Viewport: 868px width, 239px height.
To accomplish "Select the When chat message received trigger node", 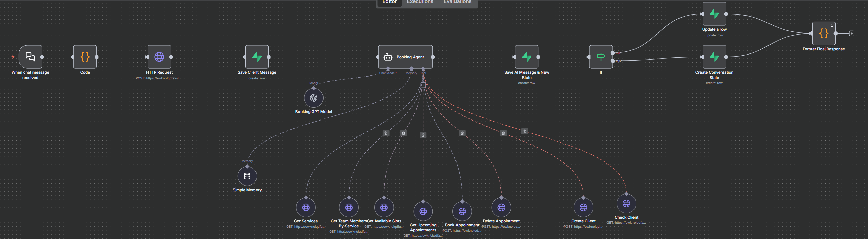I will (30, 57).
